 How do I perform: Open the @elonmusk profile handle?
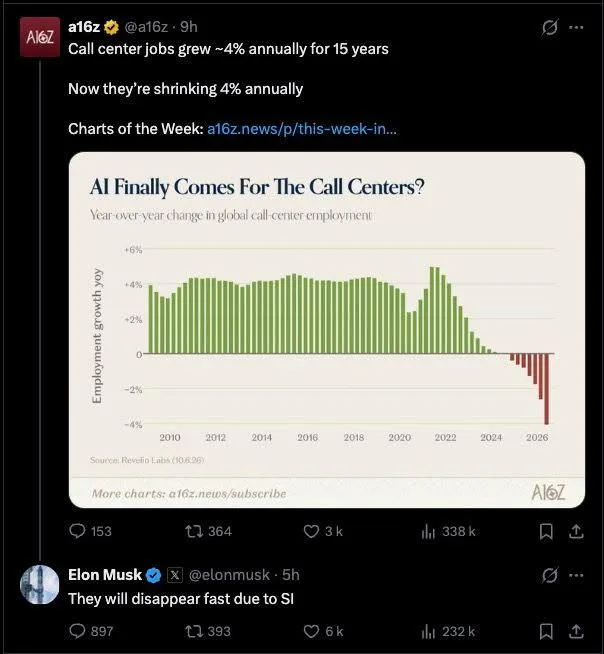click(x=229, y=575)
